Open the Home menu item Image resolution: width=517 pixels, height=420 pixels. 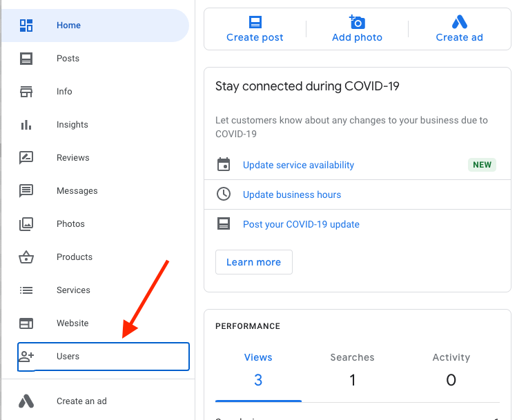95,26
